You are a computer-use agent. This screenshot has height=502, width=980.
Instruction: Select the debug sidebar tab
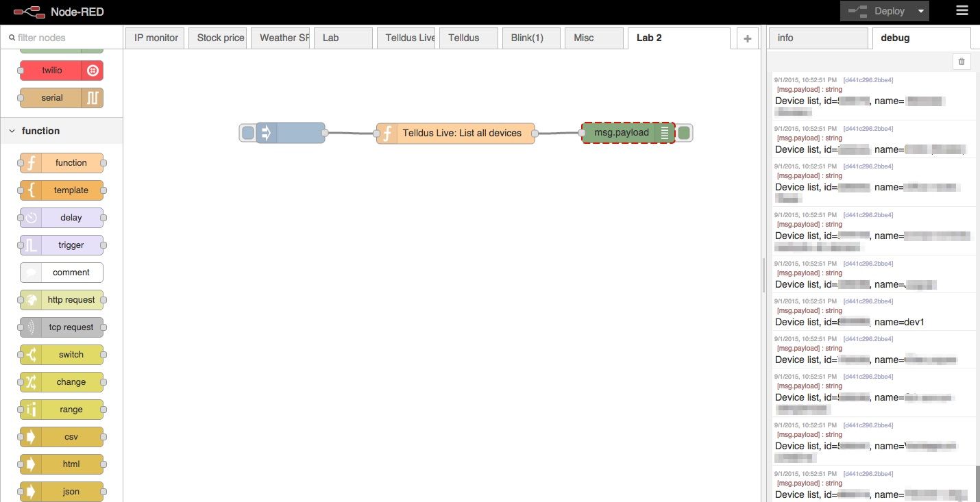[x=921, y=38]
